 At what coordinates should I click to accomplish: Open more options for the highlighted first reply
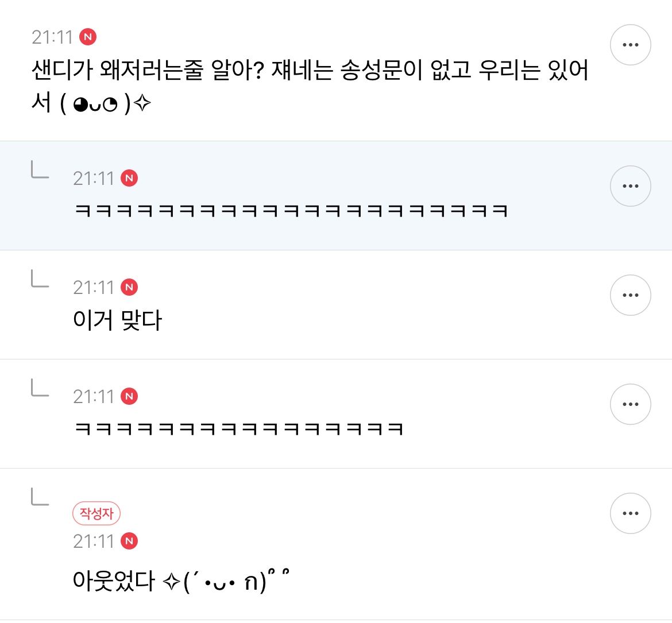click(x=630, y=186)
